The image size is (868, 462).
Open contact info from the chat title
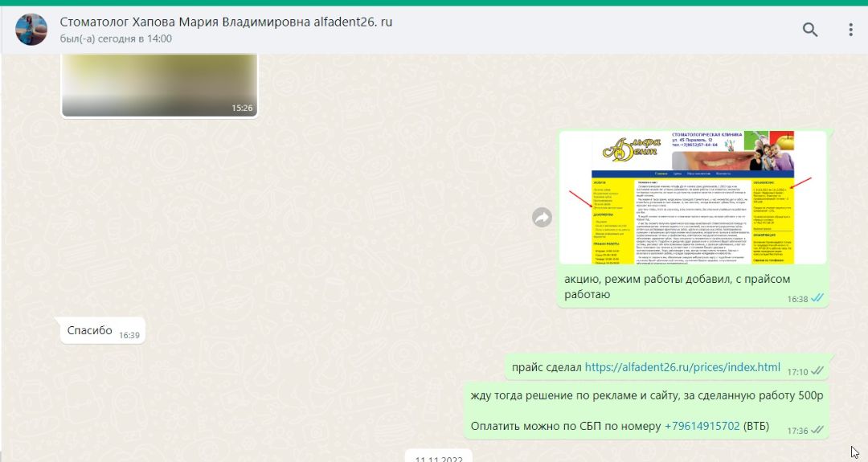[226, 22]
